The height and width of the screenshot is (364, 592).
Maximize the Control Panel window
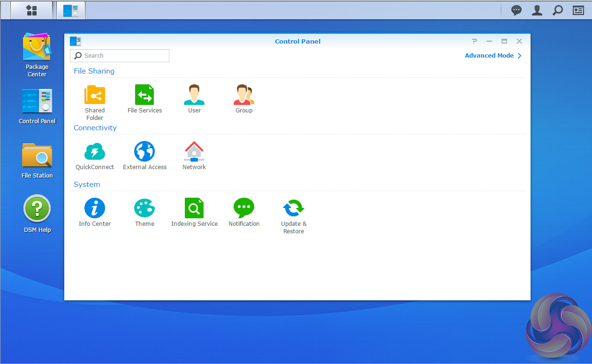pyautogui.click(x=504, y=41)
